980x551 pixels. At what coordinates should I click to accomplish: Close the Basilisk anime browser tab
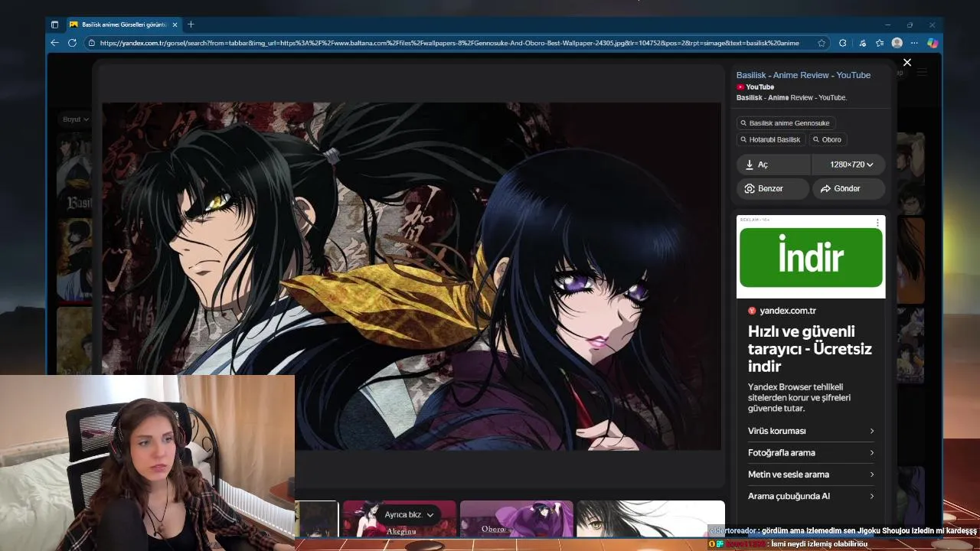coord(175,24)
